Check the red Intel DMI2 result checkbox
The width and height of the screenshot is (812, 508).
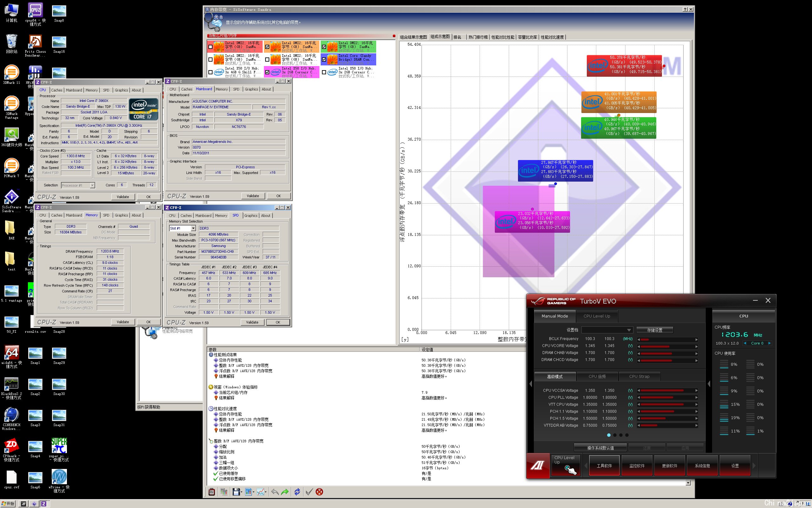coord(210,47)
